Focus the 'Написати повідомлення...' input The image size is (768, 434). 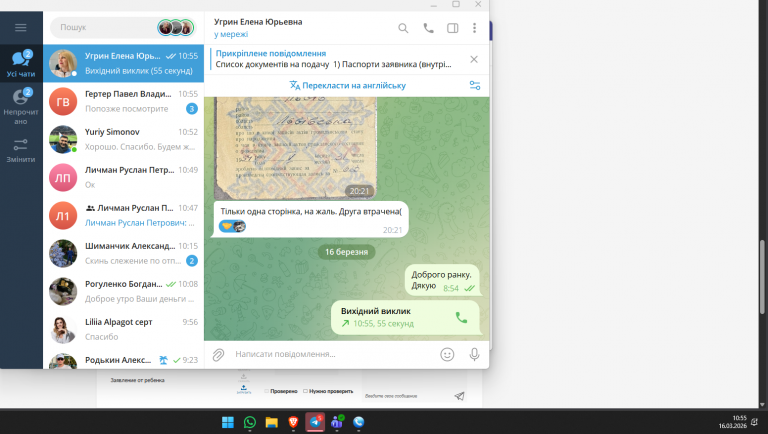333,354
